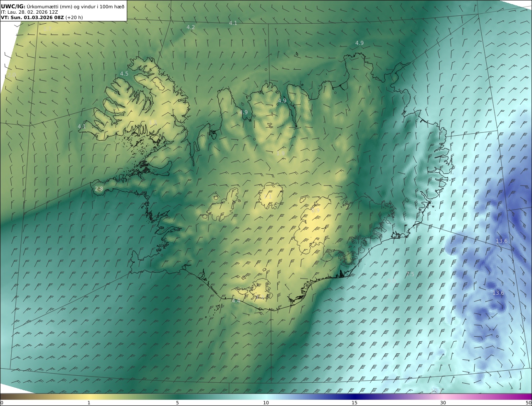Click the colorbar tick label 10
Viewport: 532px width, 406px height.
[266, 403]
